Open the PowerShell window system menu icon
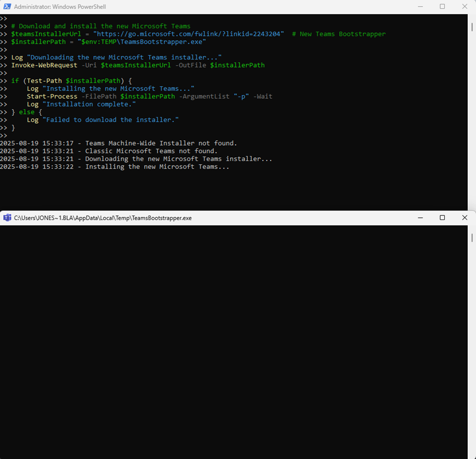The height and width of the screenshot is (459, 476). click(x=7, y=7)
